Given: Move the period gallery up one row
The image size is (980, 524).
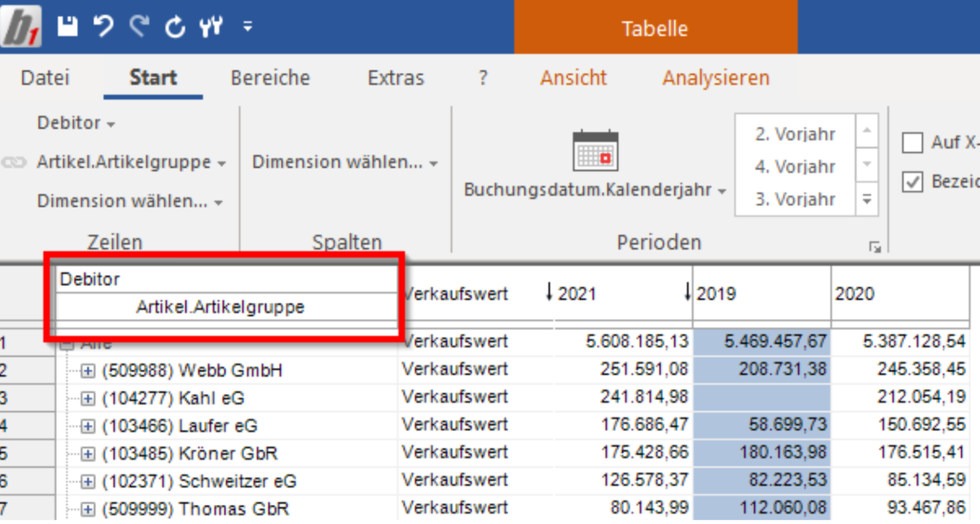Looking at the screenshot, I should point(867,130).
